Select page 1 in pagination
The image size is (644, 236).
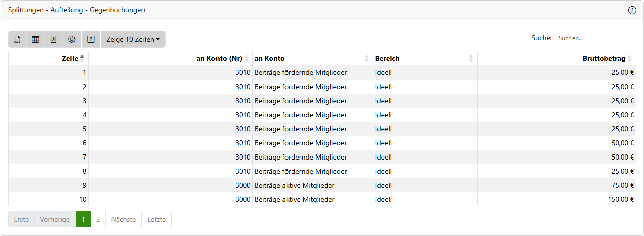(x=83, y=219)
